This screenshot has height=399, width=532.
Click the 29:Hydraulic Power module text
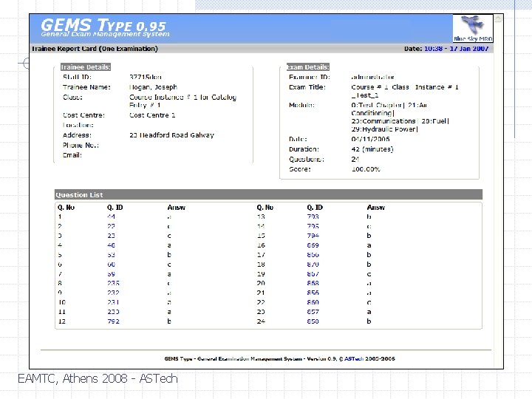pyautogui.click(x=385, y=129)
